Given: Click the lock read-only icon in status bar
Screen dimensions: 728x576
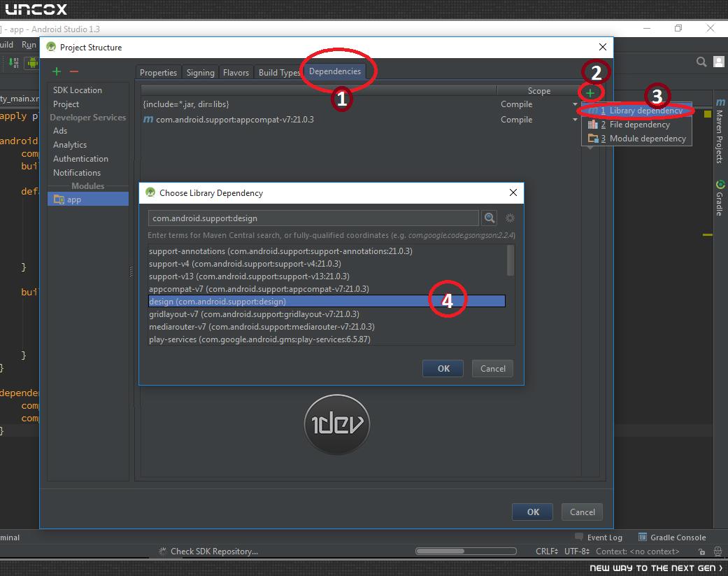Looking at the screenshot, I should tap(701, 552).
